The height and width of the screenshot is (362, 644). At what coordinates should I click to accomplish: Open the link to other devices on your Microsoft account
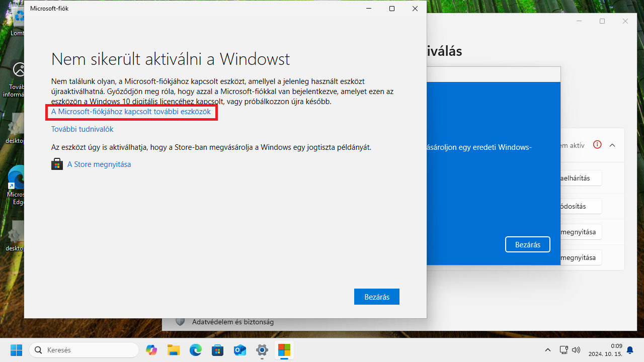[x=131, y=112]
